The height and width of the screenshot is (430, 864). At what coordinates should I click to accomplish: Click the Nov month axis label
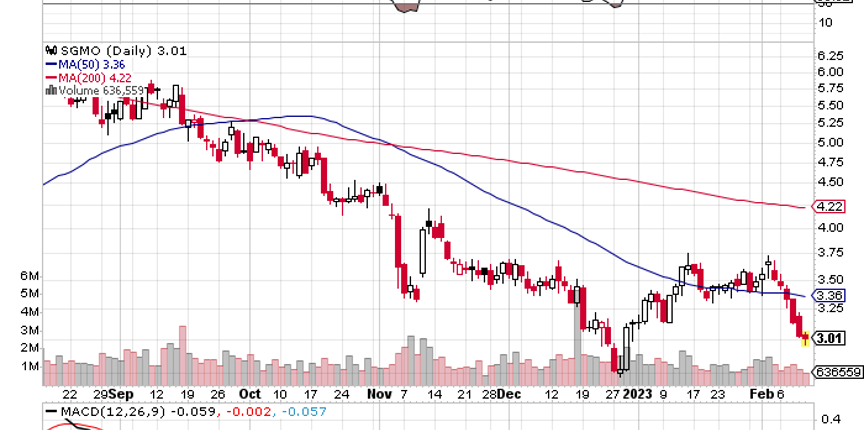(379, 395)
